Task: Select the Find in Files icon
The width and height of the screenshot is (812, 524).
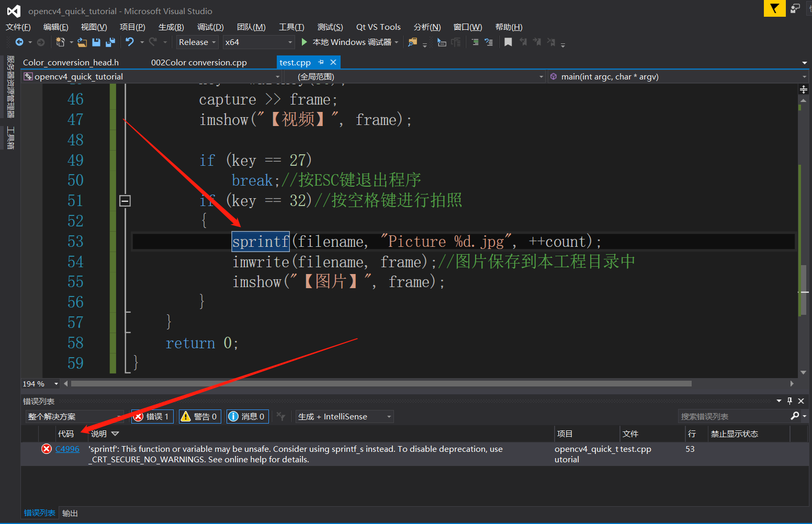Action: (x=412, y=42)
